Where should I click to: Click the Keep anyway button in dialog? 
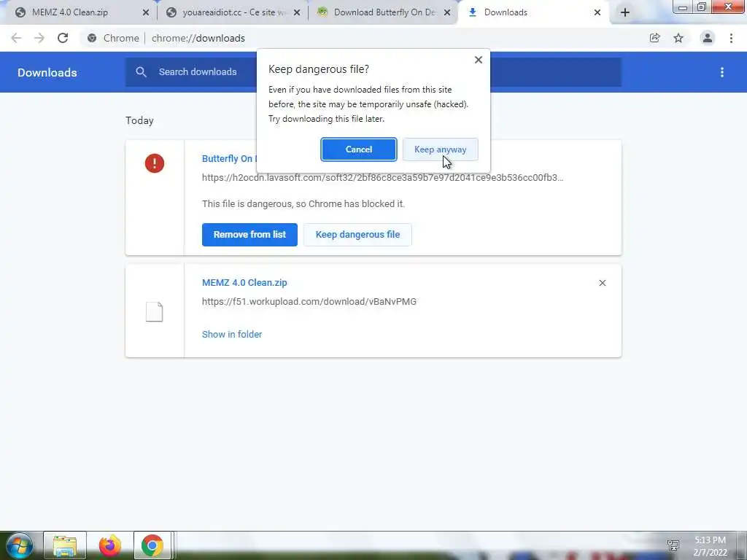tap(440, 149)
